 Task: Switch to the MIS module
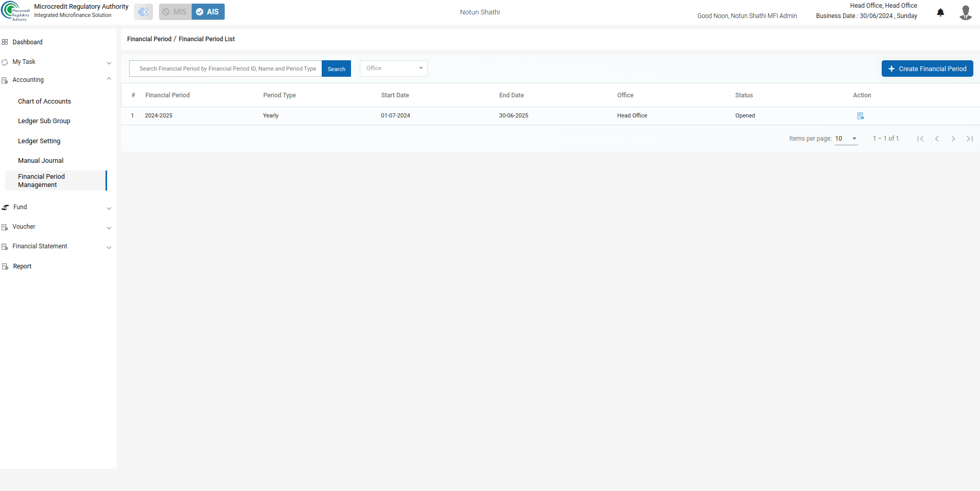175,12
